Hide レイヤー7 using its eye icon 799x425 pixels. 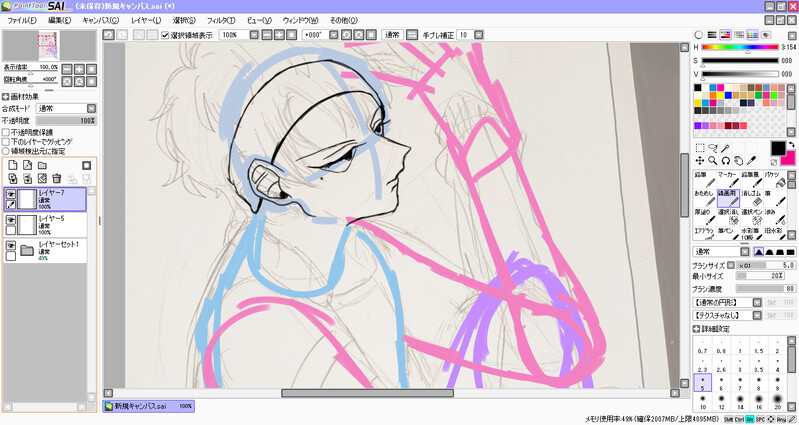pos(10,194)
